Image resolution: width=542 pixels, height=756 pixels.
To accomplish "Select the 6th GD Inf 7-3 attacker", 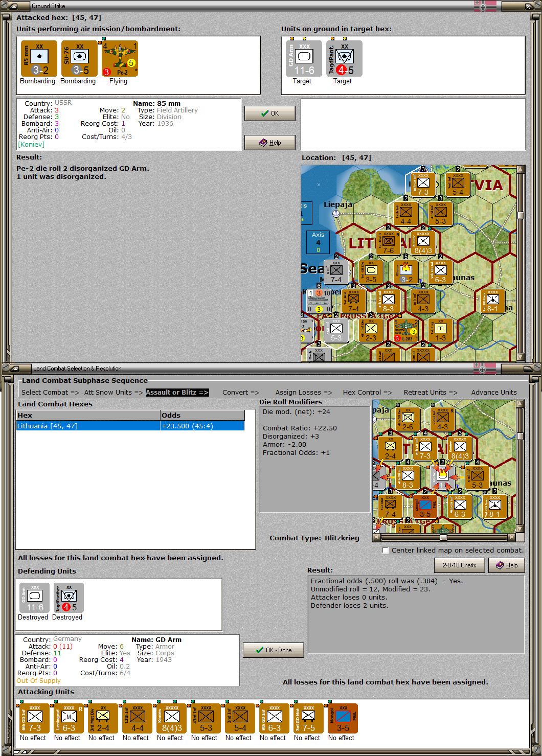I will click(34, 719).
